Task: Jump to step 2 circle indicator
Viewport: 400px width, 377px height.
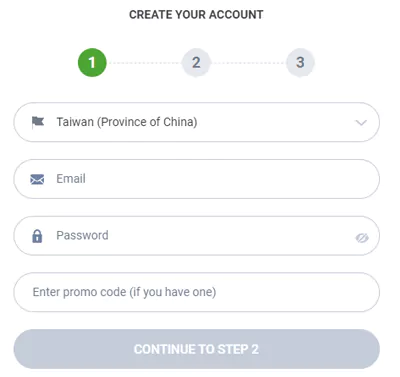Action: pos(196,63)
